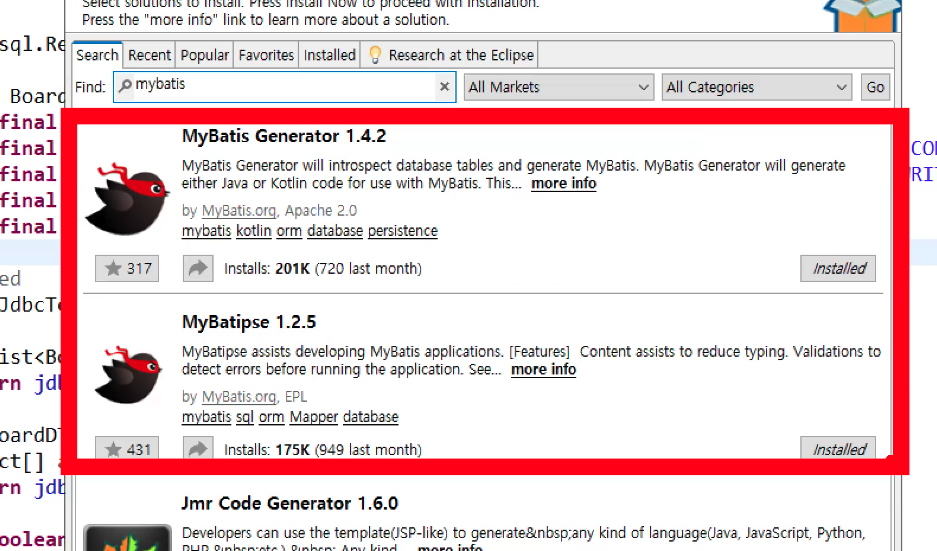Open MyBatis Generator 1.4.2 title

pos(284,136)
